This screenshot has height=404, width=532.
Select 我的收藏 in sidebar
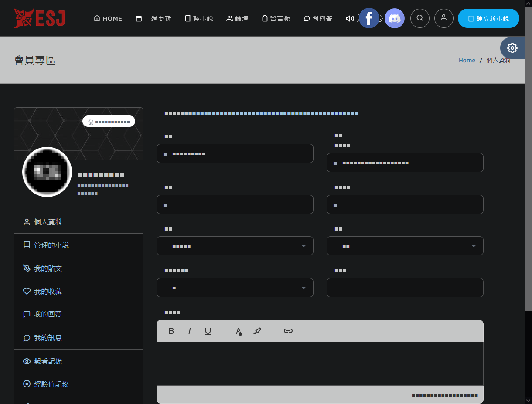[48, 292]
